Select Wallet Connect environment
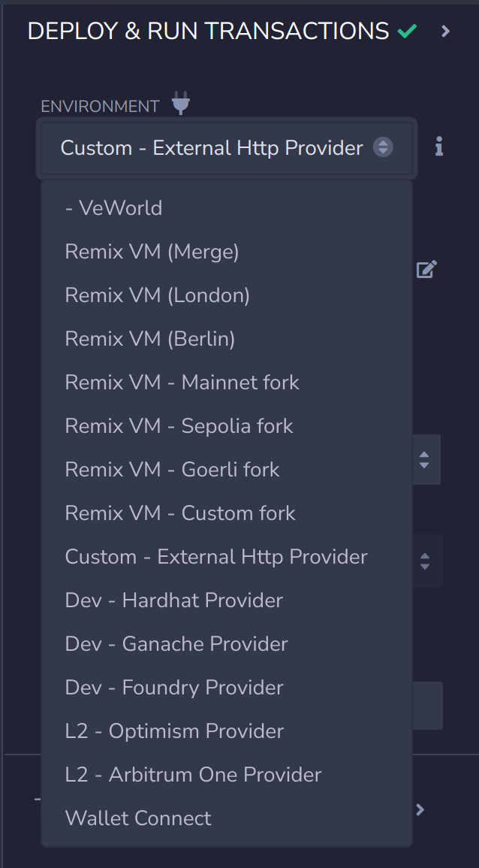The width and height of the screenshot is (479, 868). pyautogui.click(x=138, y=818)
